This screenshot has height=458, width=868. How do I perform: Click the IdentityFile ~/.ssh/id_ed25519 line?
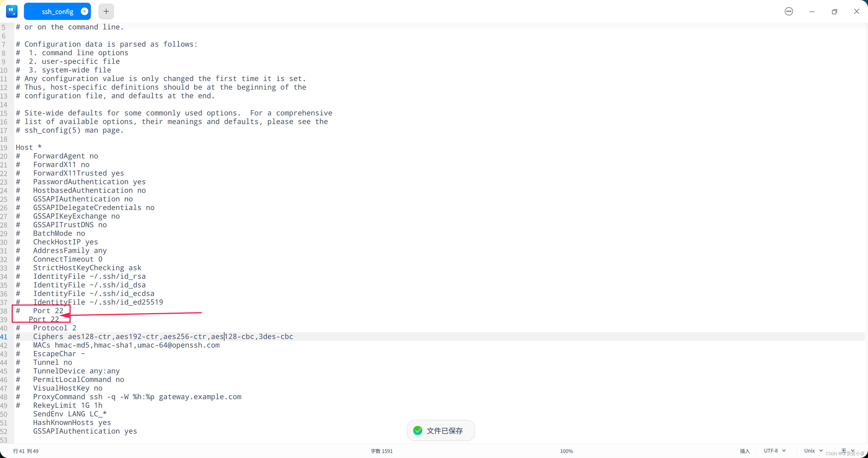[x=89, y=302]
